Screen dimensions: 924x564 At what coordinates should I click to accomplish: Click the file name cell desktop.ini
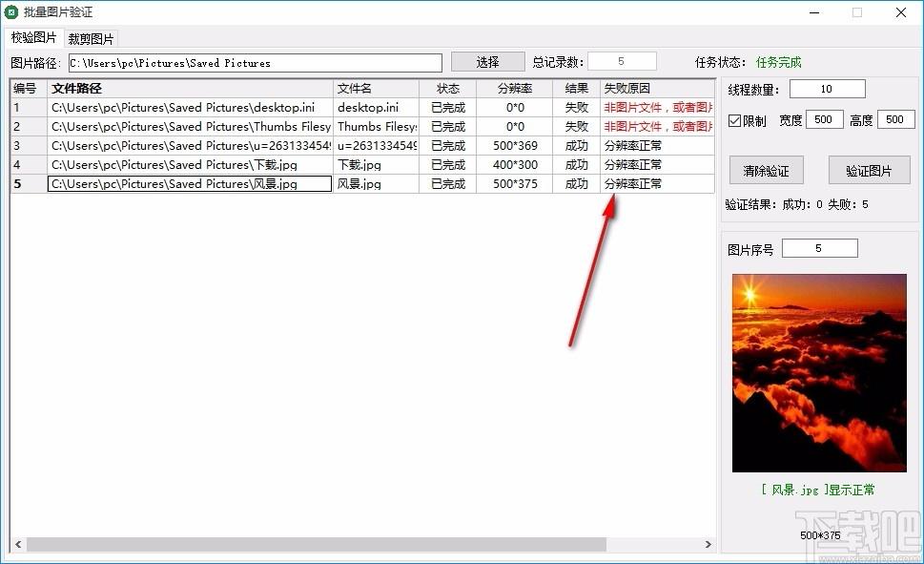click(x=376, y=108)
